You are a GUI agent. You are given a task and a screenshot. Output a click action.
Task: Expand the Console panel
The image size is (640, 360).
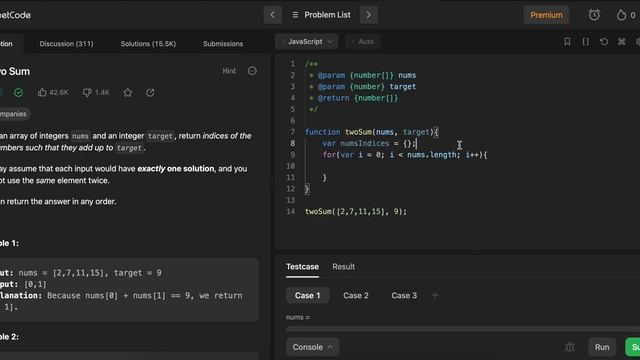click(312, 347)
